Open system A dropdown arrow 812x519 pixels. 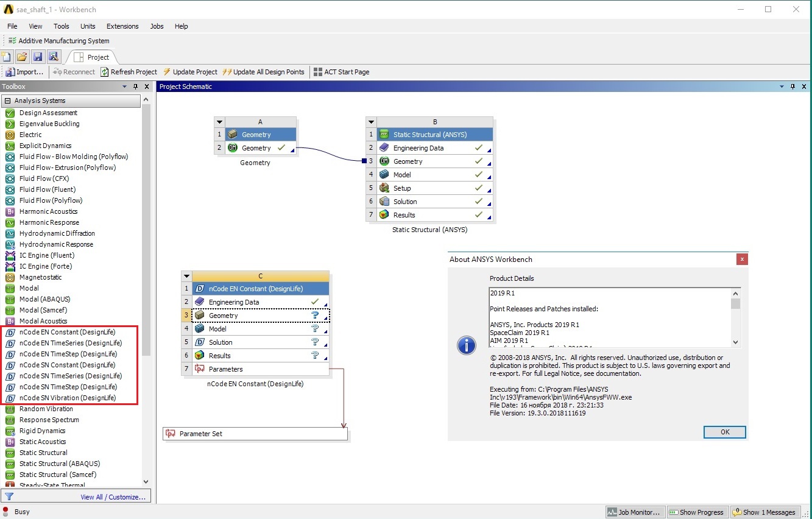pos(220,122)
